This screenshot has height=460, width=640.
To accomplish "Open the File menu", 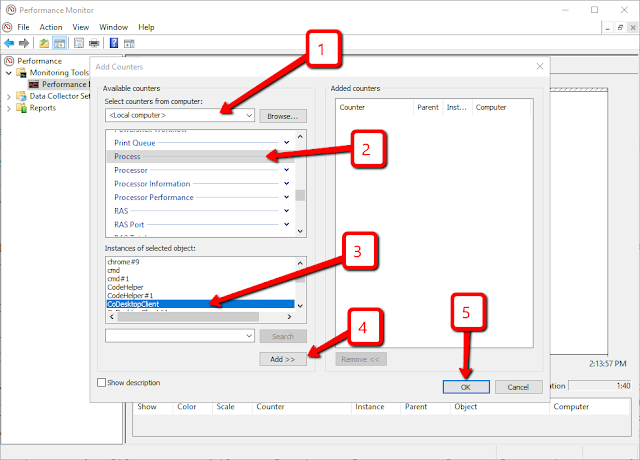I will 23,27.
